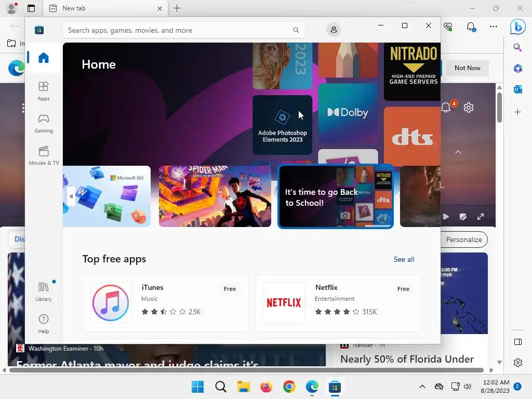Open the iTunes app card

coord(165,303)
